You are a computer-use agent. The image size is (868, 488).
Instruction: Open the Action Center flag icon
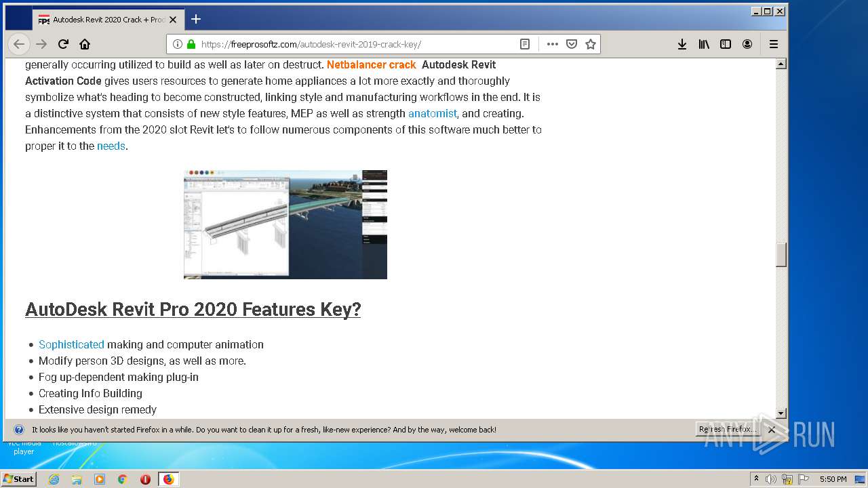pyautogui.click(x=803, y=479)
